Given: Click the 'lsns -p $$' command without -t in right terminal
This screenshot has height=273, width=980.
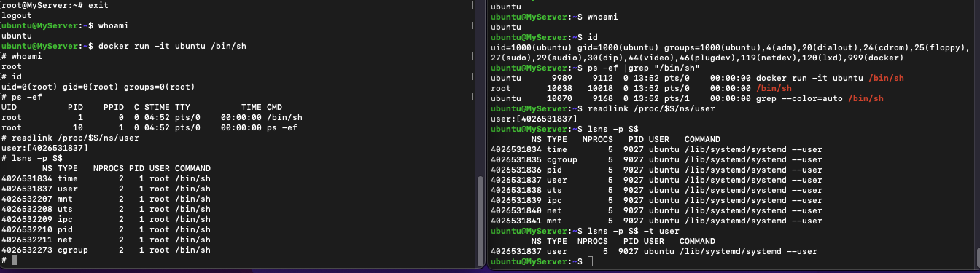Looking at the screenshot, I should pos(613,129).
